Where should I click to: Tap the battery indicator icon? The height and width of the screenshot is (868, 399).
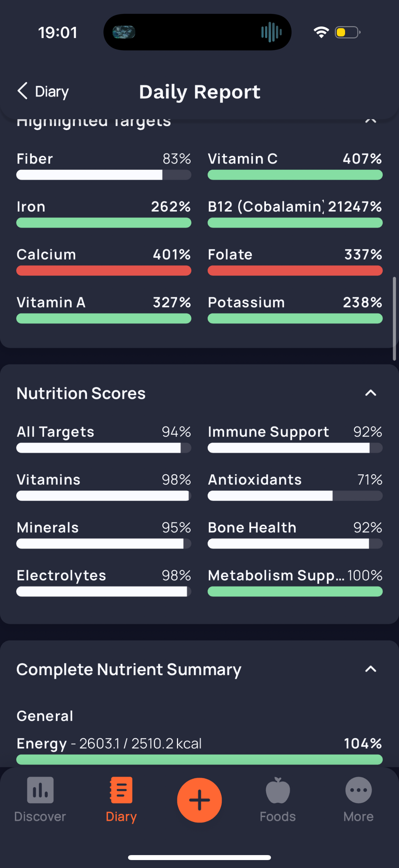click(x=347, y=32)
